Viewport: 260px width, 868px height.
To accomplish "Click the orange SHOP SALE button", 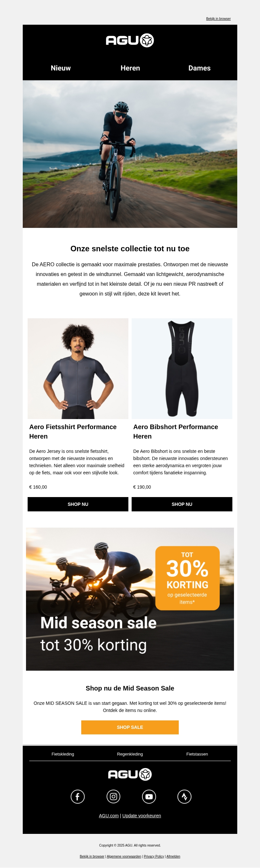I will (x=130, y=727).
